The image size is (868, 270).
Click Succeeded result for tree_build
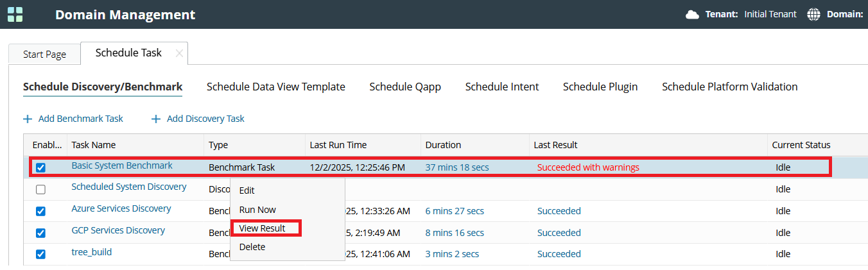pos(559,254)
